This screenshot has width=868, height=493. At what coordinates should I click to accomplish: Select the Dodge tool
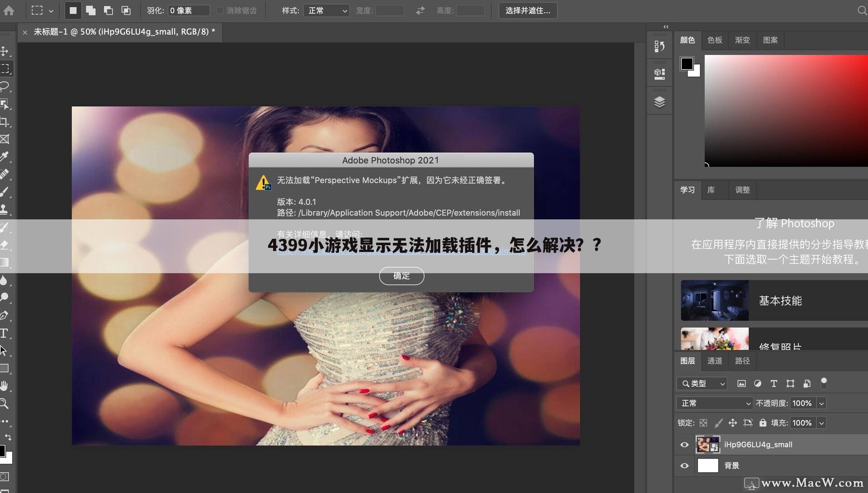coord(5,298)
